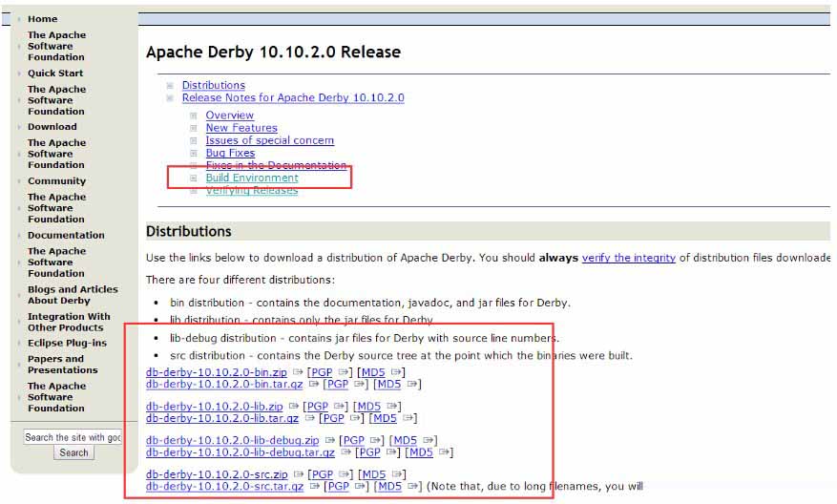Viewport: 837px width, 504px height.
Task: Focus the 'Search the site' input field
Action: click(x=73, y=437)
